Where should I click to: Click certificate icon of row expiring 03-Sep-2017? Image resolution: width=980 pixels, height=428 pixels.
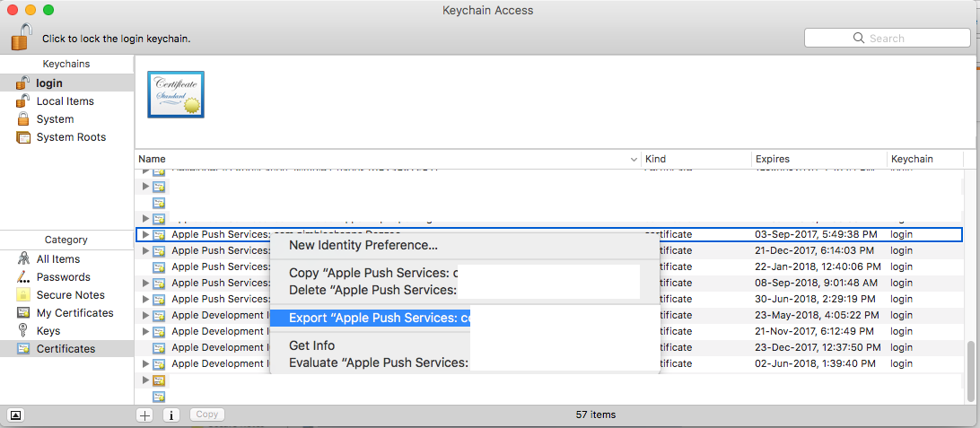pos(160,235)
